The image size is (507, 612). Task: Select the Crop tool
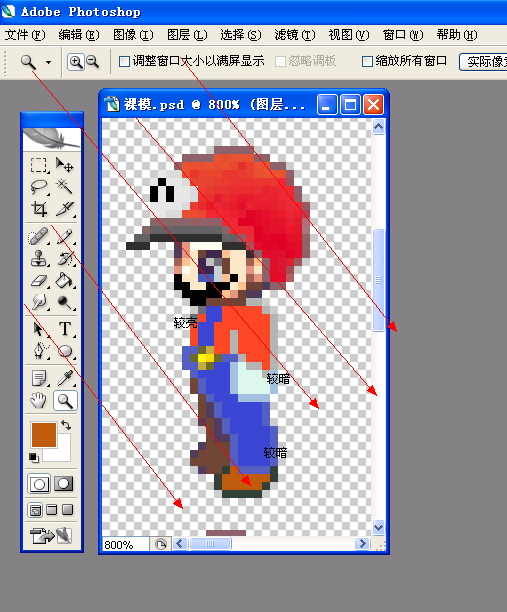39,209
